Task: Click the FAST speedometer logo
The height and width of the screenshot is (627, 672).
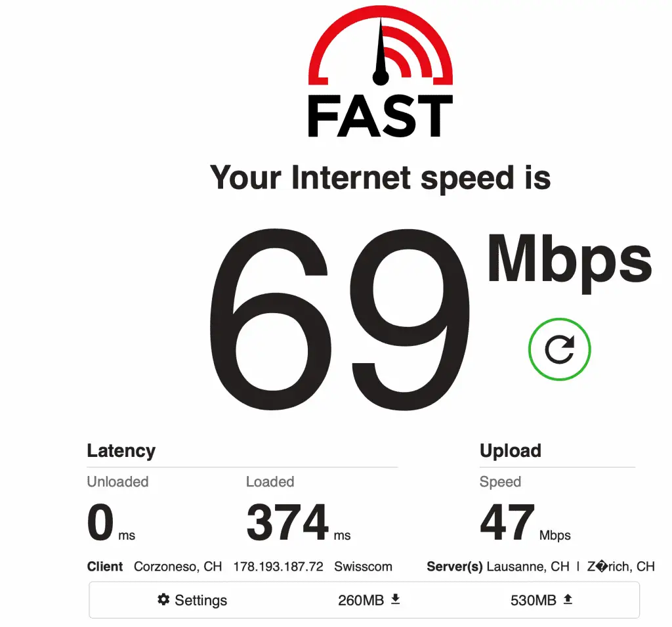Action: pyautogui.click(x=381, y=45)
